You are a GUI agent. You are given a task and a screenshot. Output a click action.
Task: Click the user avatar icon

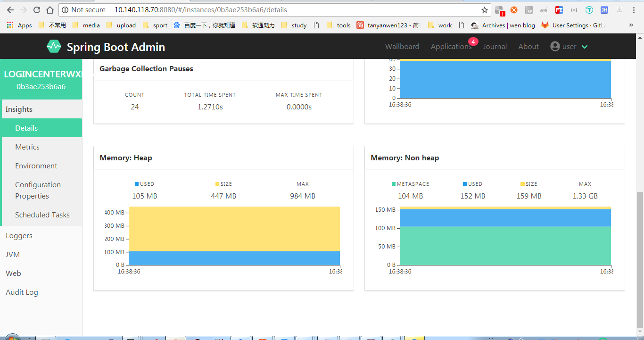555,47
